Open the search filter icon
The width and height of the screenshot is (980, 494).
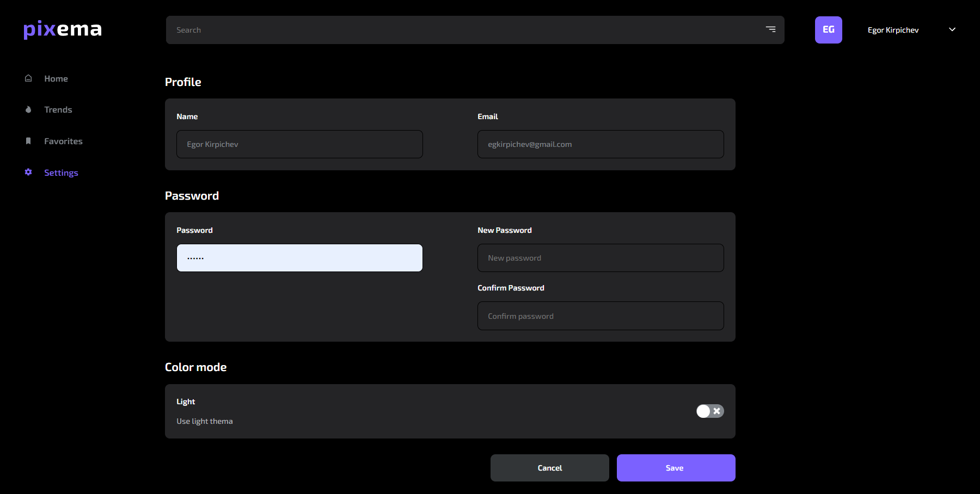coord(770,29)
